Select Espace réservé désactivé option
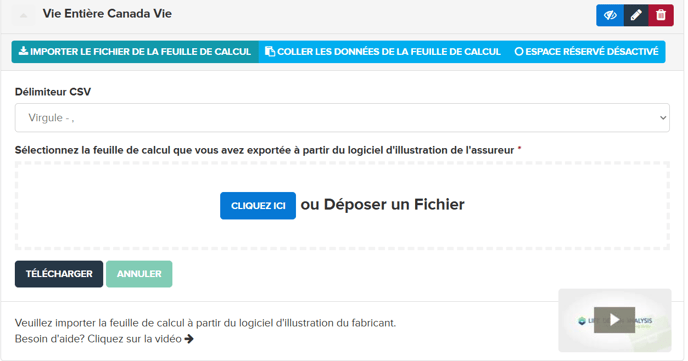The width and height of the screenshot is (688, 361). pyautogui.click(x=586, y=52)
